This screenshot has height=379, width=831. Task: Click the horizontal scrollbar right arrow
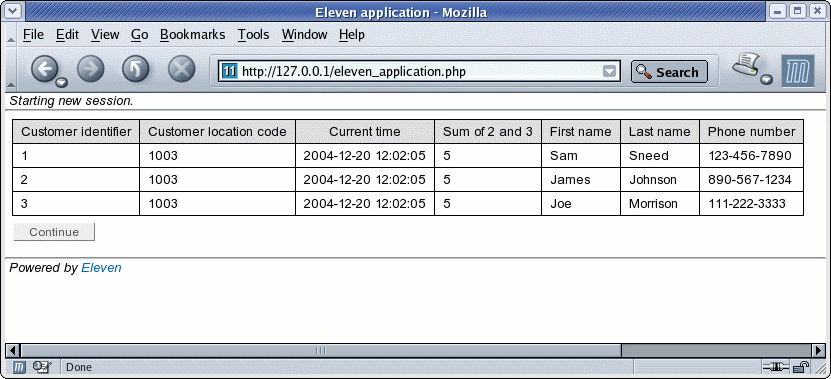[818, 350]
